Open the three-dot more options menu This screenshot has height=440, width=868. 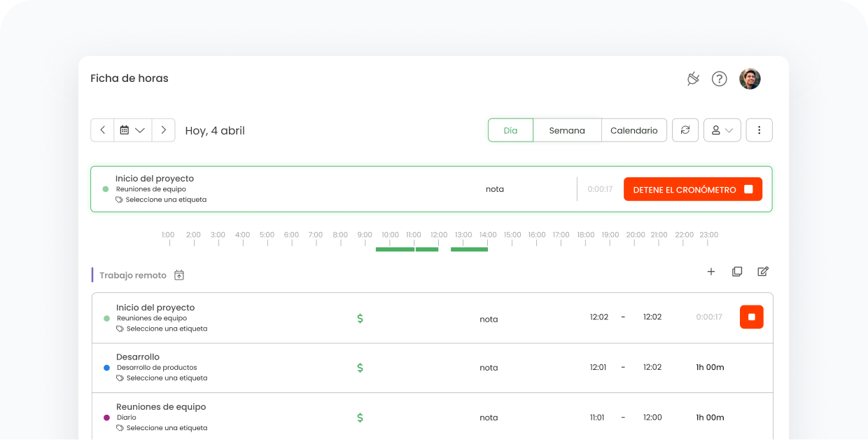pos(759,130)
